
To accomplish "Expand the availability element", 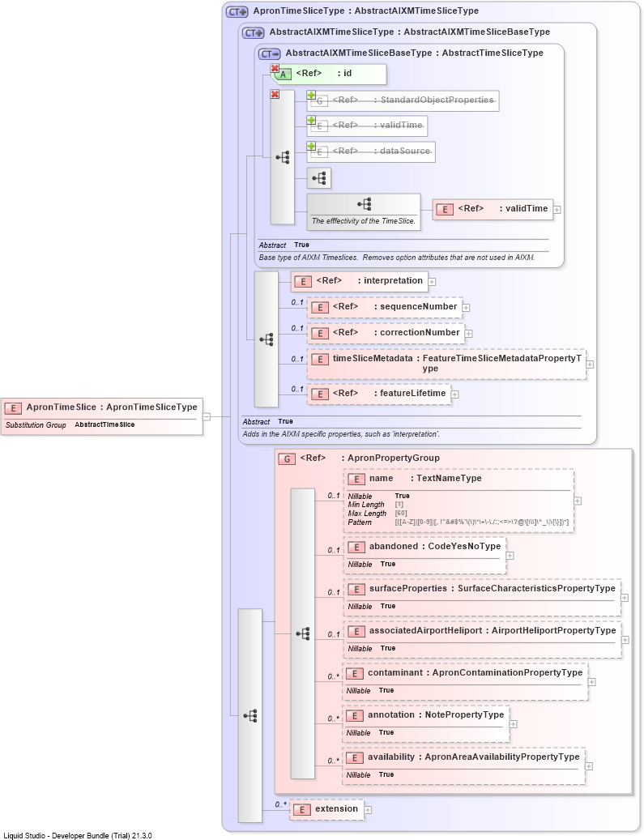I will 589,766.
